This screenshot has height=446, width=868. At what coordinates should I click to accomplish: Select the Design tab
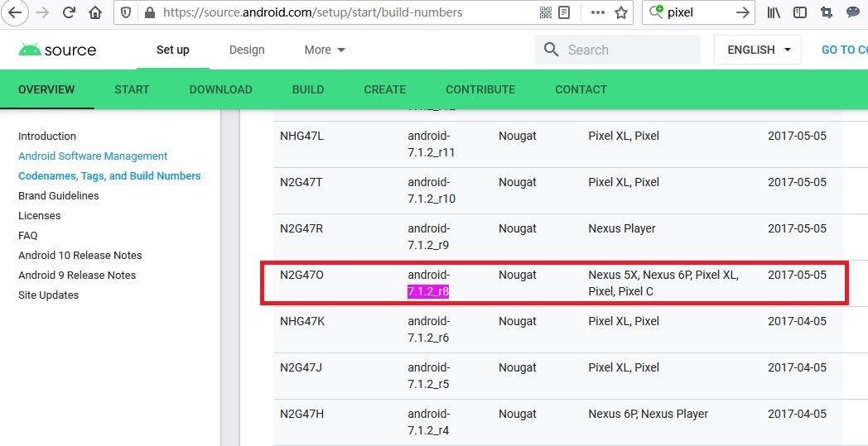pyautogui.click(x=247, y=50)
